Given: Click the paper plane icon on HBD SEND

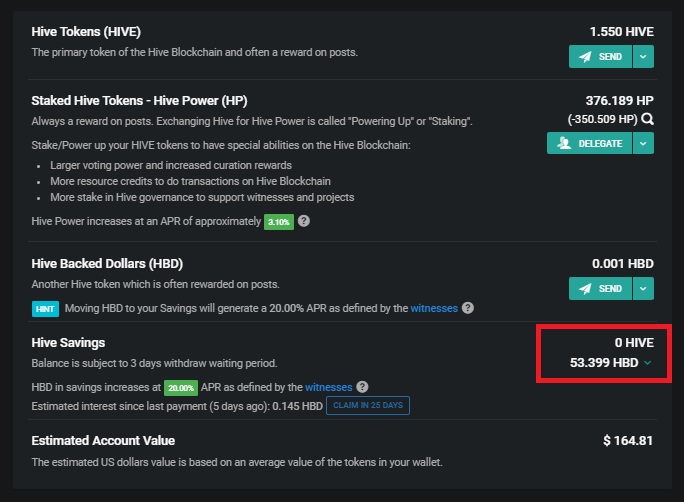Looking at the screenshot, I should click(x=585, y=289).
